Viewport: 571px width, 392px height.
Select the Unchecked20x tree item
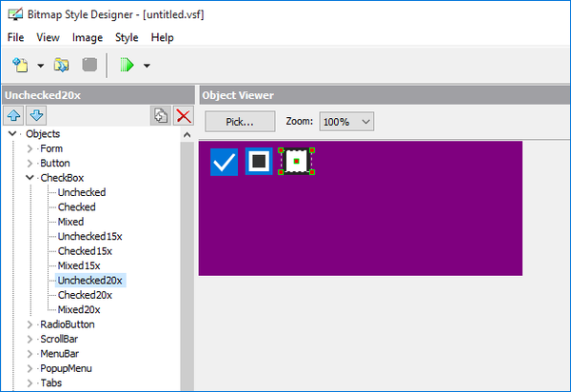tap(90, 281)
